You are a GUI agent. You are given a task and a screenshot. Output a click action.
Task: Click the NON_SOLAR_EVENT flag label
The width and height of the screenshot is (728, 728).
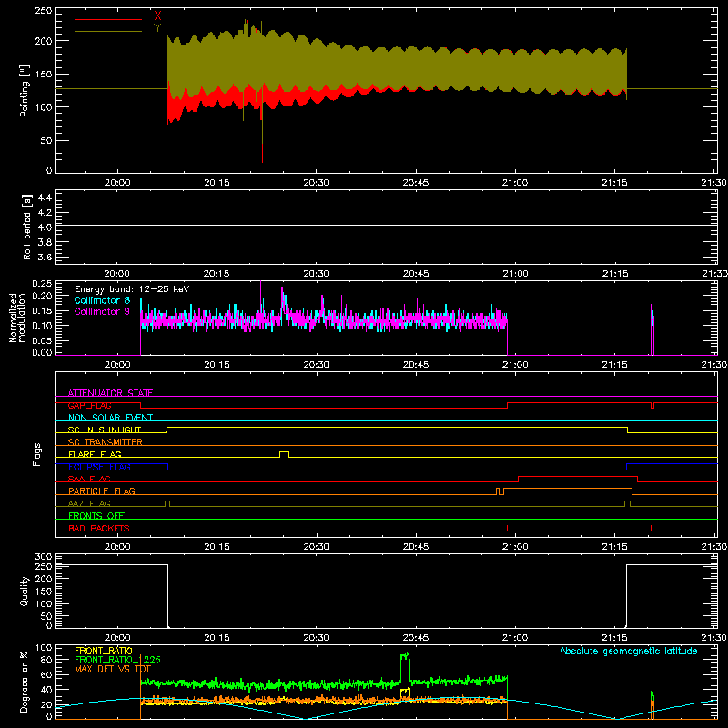click(x=110, y=418)
